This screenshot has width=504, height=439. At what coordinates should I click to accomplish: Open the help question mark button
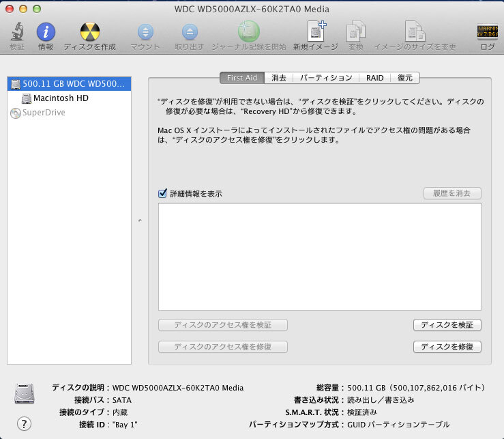pos(24,424)
